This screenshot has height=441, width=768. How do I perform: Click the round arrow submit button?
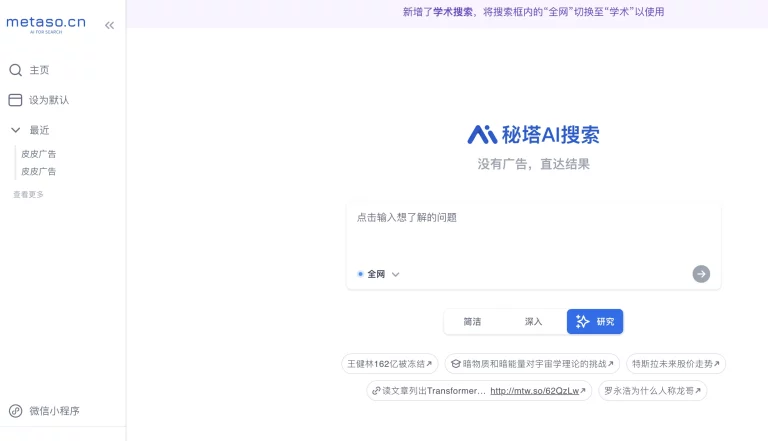[x=701, y=274]
